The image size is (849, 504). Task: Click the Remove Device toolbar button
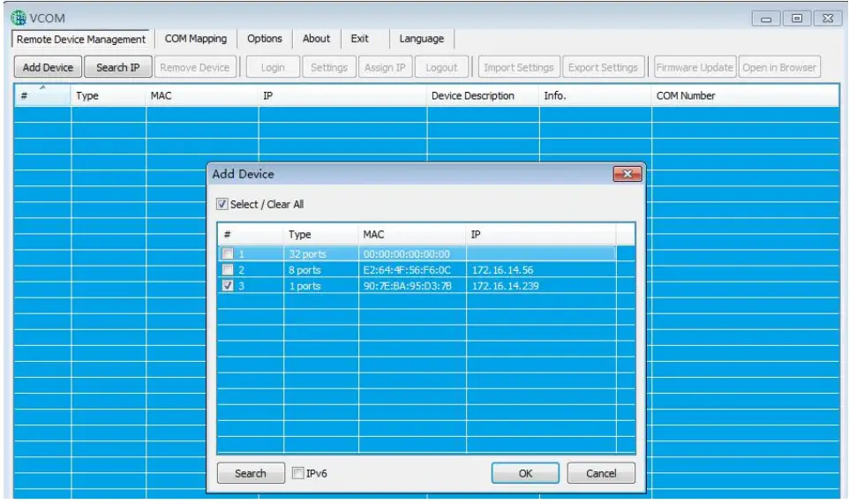point(195,67)
